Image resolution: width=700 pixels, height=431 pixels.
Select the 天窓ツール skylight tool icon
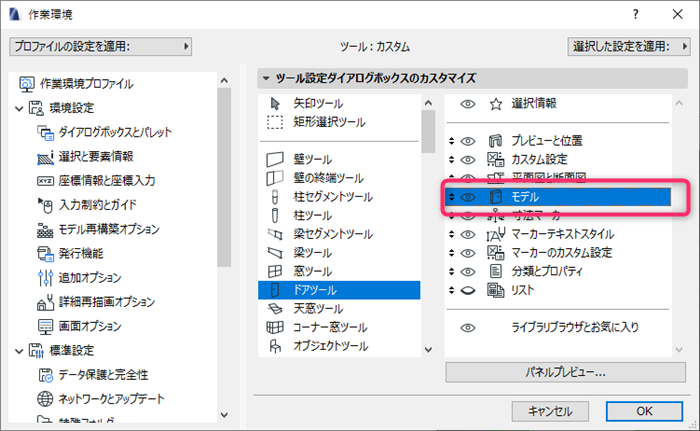(x=275, y=309)
